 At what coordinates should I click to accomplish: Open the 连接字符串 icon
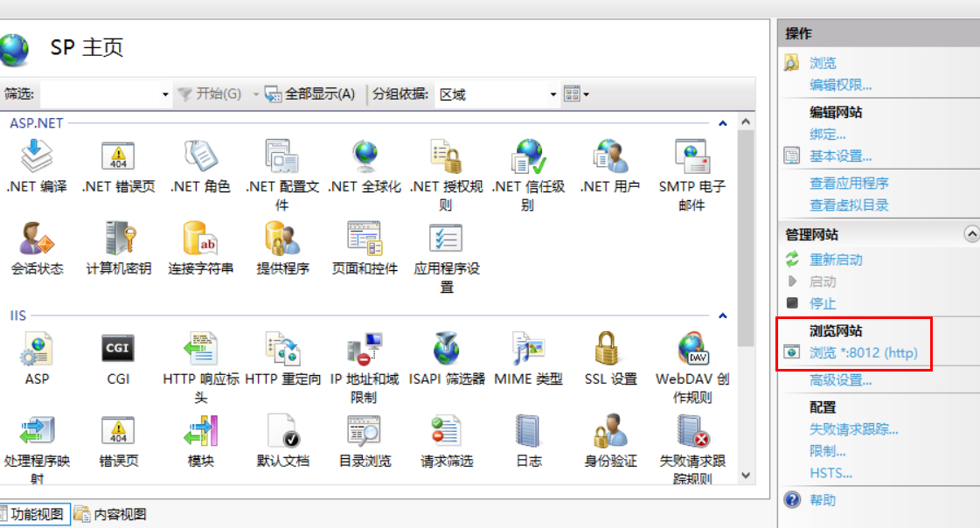pyautogui.click(x=200, y=238)
